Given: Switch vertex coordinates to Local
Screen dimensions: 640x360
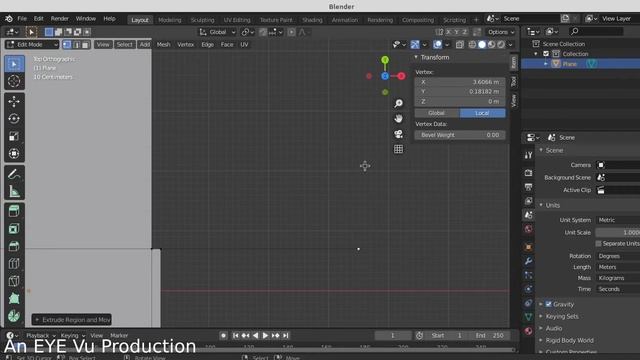Looking at the screenshot, I should pyautogui.click(x=482, y=113).
